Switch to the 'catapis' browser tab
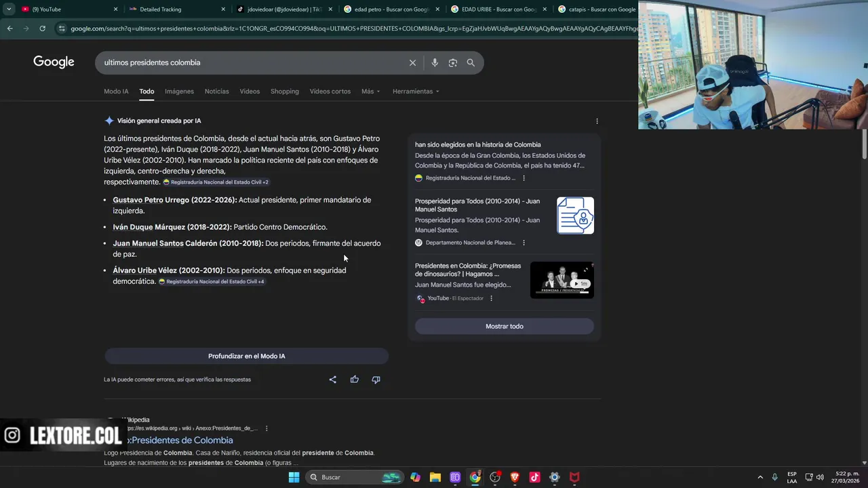 597,9
